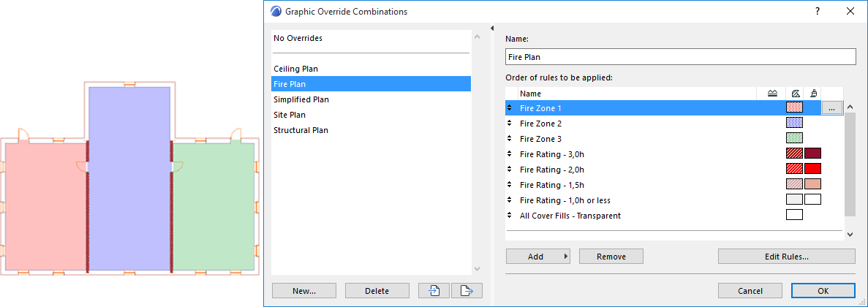Click the Help question mark in title bar

(x=818, y=11)
